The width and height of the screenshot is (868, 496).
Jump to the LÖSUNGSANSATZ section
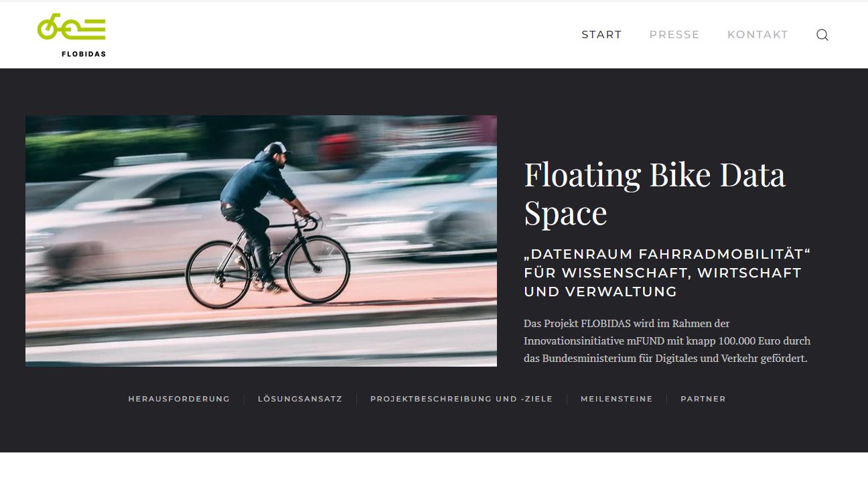[x=300, y=399]
